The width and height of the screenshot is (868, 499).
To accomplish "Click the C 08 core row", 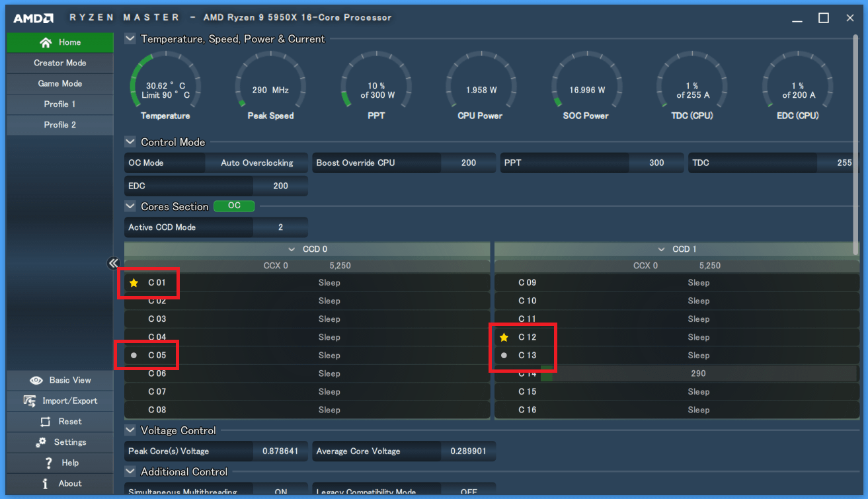I will pyautogui.click(x=307, y=410).
